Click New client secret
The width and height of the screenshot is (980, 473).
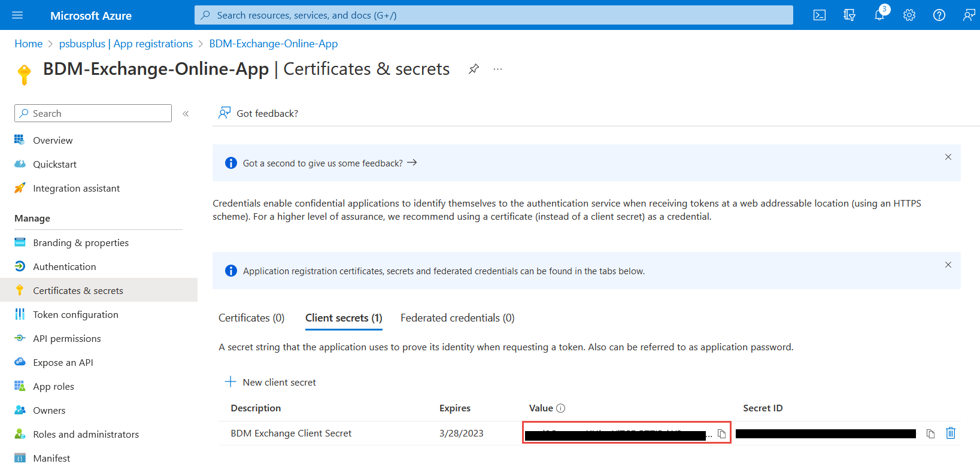click(271, 382)
